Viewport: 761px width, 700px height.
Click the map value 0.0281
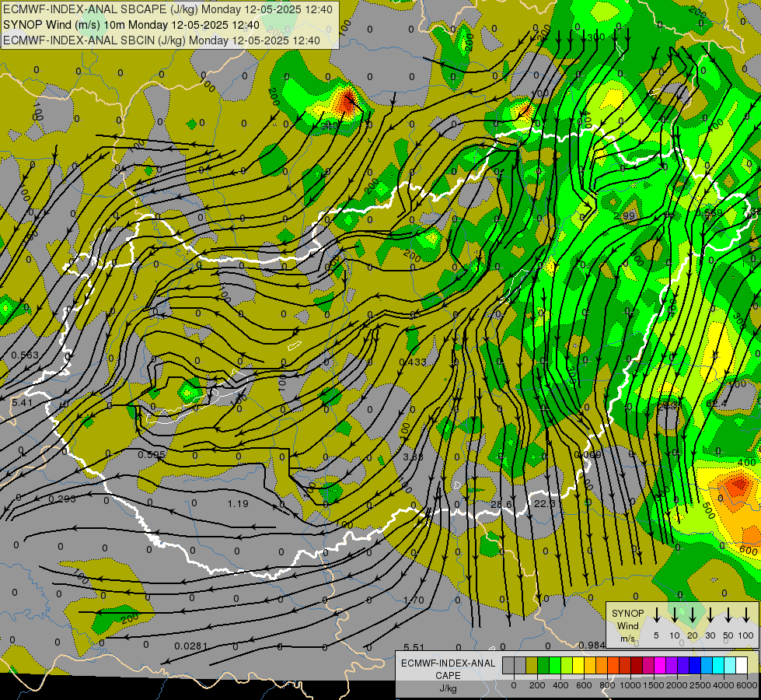pos(191,646)
